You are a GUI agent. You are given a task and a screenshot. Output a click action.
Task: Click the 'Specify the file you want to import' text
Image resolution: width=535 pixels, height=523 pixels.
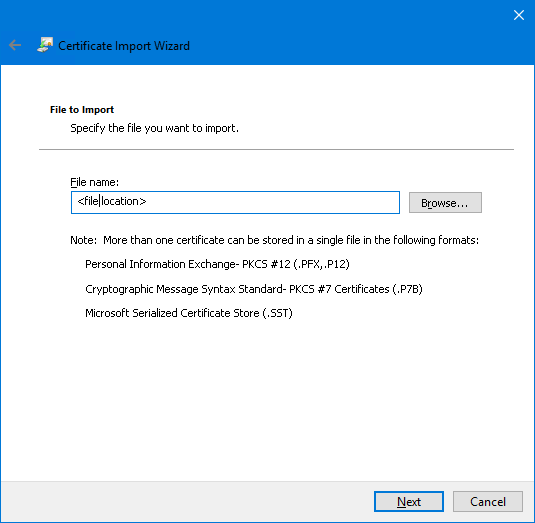point(154,128)
